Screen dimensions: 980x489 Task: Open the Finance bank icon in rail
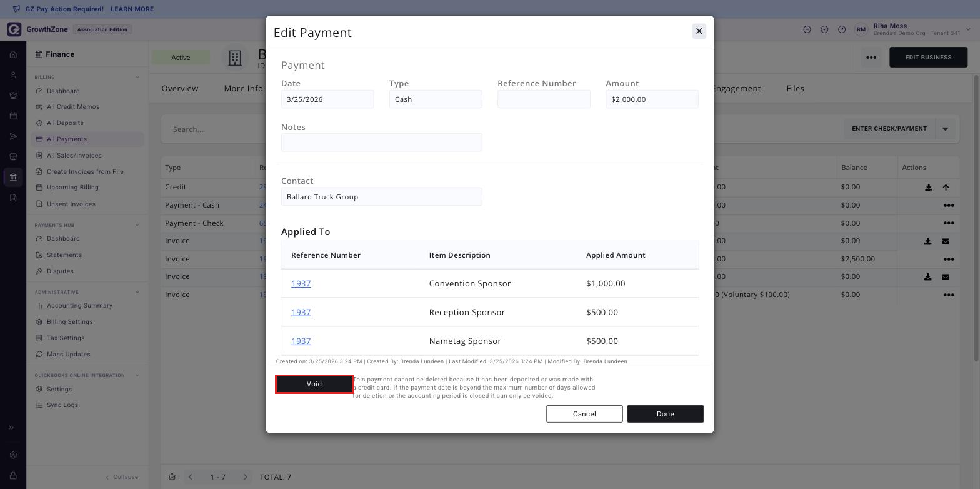tap(13, 178)
